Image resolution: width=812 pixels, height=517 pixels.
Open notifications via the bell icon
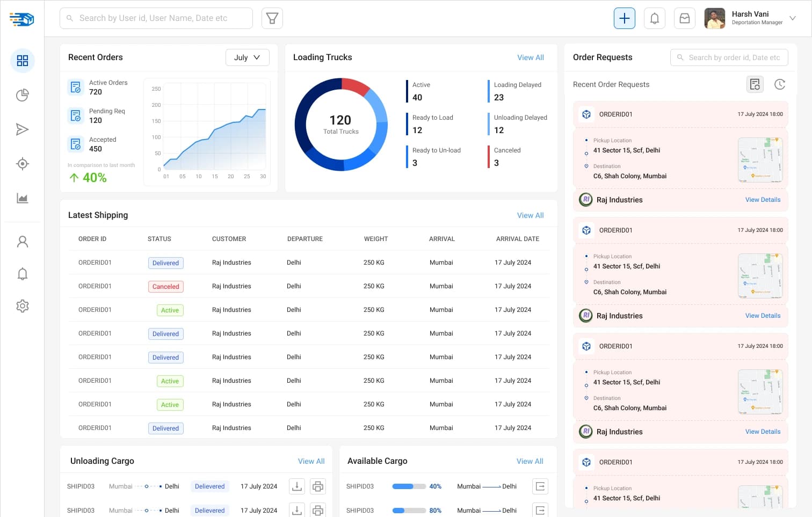coord(654,18)
